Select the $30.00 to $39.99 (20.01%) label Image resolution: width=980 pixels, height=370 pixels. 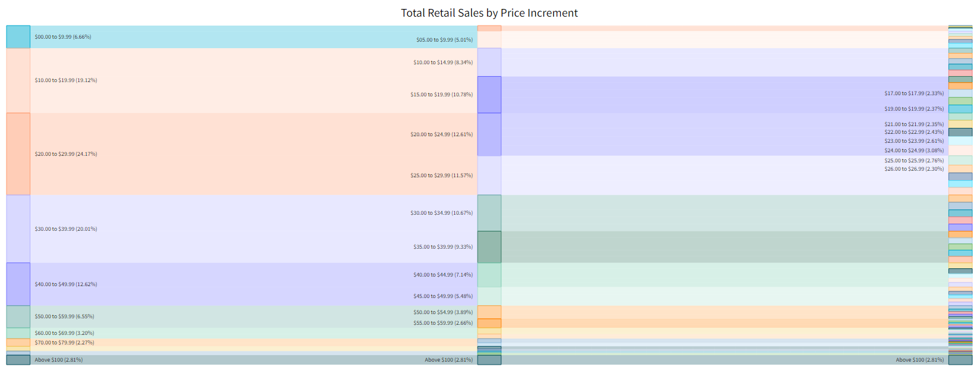65,229
